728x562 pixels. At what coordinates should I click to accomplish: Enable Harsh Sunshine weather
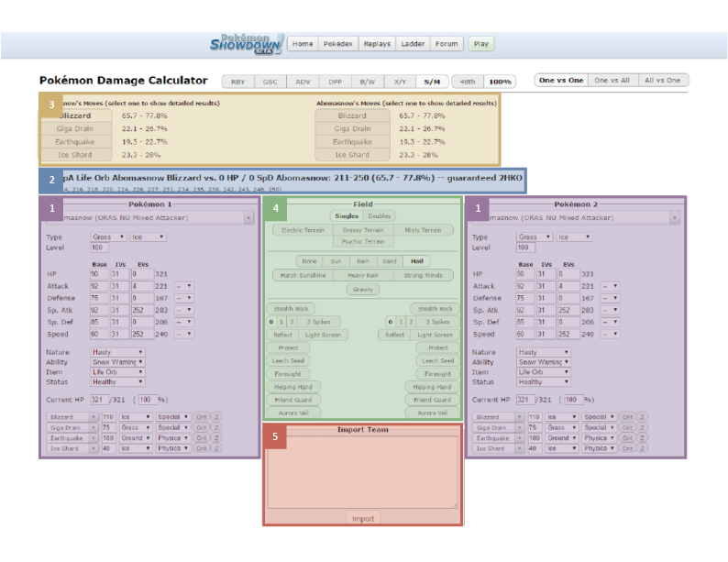[x=303, y=275]
